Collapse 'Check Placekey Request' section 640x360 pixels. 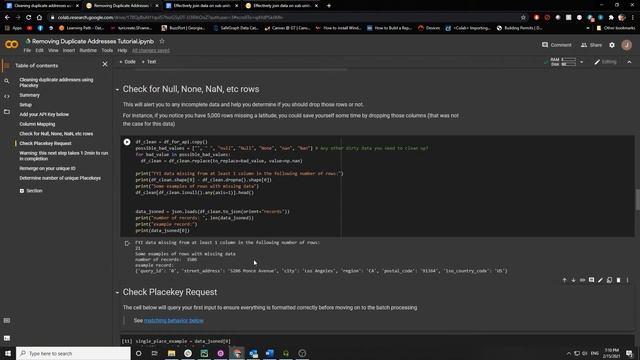pos(117,292)
